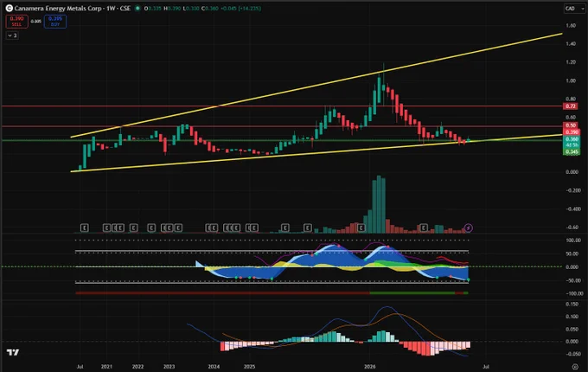Click the leftmost earnings E marker
The height and width of the screenshot is (372, 588).
point(85,228)
